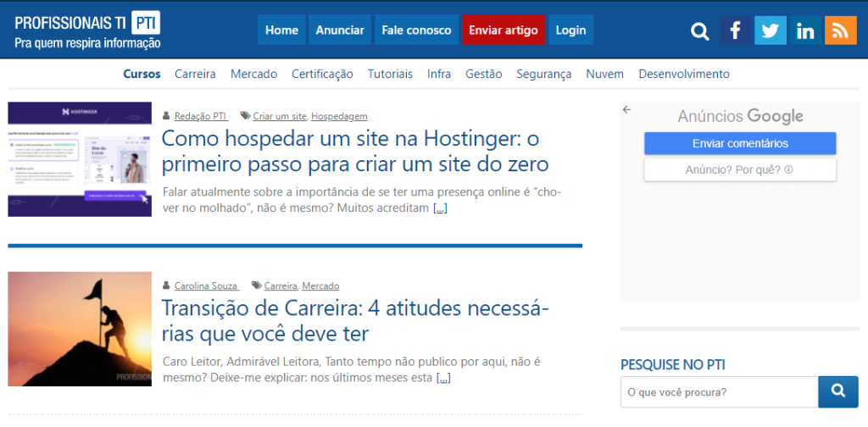The width and height of the screenshot is (868, 427).
Task: Click the red Enviar artigo button
Action: click(504, 30)
